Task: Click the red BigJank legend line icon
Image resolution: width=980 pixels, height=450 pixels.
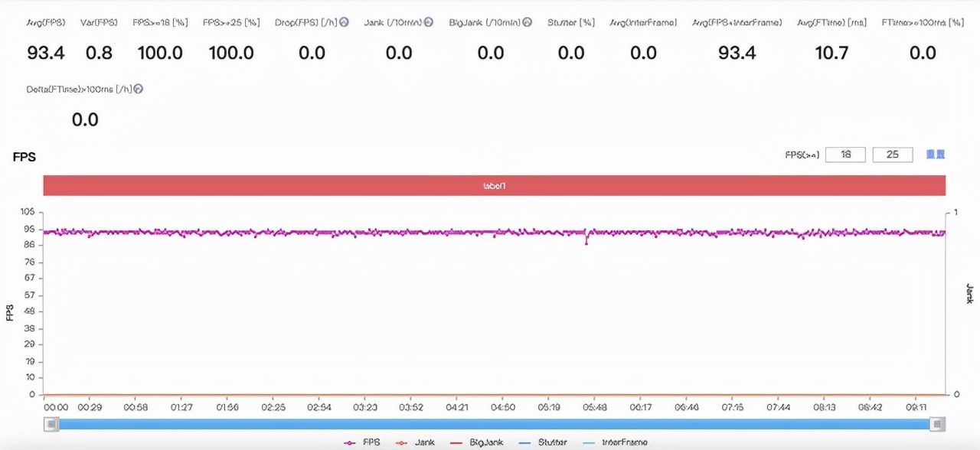Action: (456, 442)
